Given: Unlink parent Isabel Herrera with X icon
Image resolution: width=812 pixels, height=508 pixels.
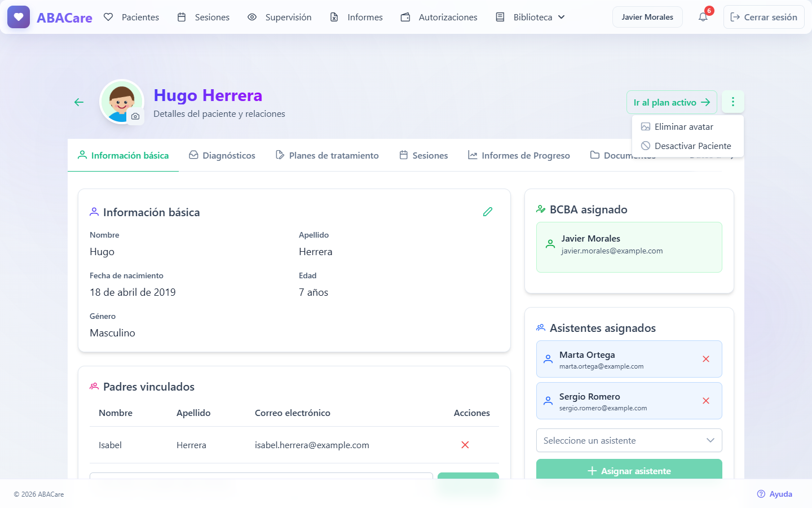Looking at the screenshot, I should tap(465, 445).
